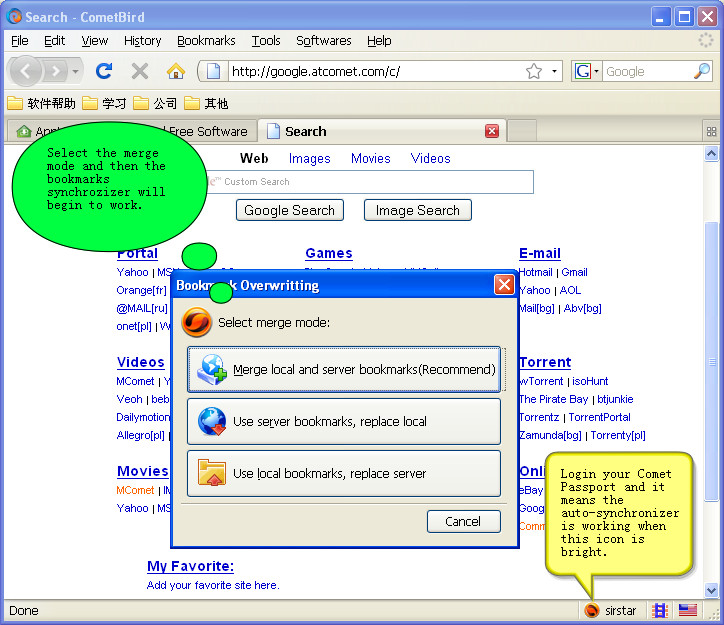Click the sirstar username in status bar
Viewport: 724px width, 625px height.
click(x=620, y=611)
